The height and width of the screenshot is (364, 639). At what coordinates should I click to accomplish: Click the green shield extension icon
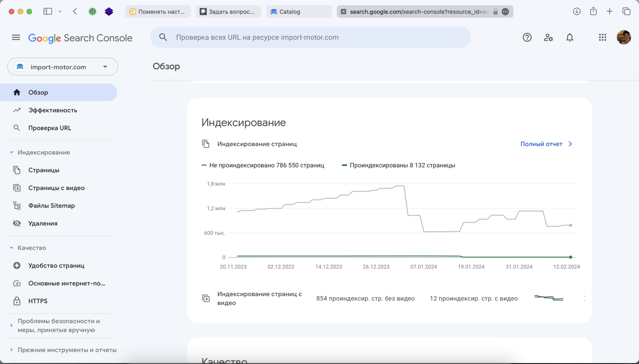click(92, 11)
